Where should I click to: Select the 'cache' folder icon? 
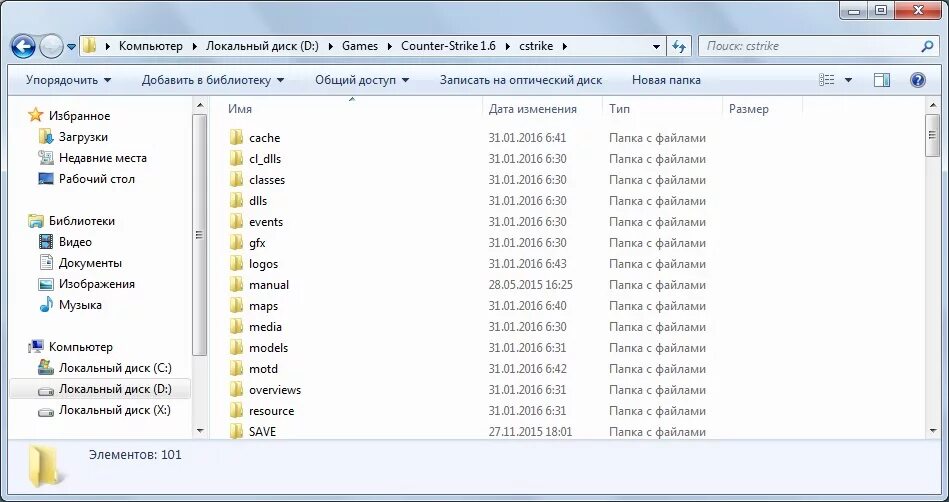[x=237, y=137]
